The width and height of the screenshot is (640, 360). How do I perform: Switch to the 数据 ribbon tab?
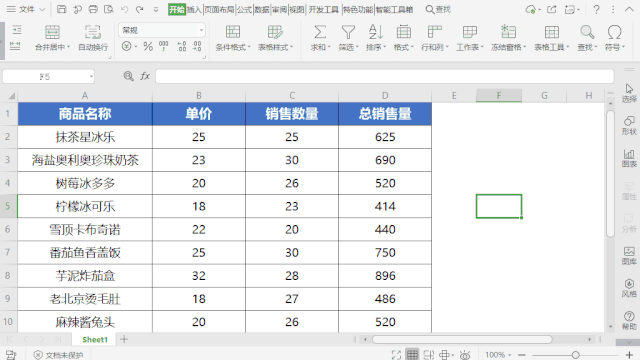click(262, 9)
